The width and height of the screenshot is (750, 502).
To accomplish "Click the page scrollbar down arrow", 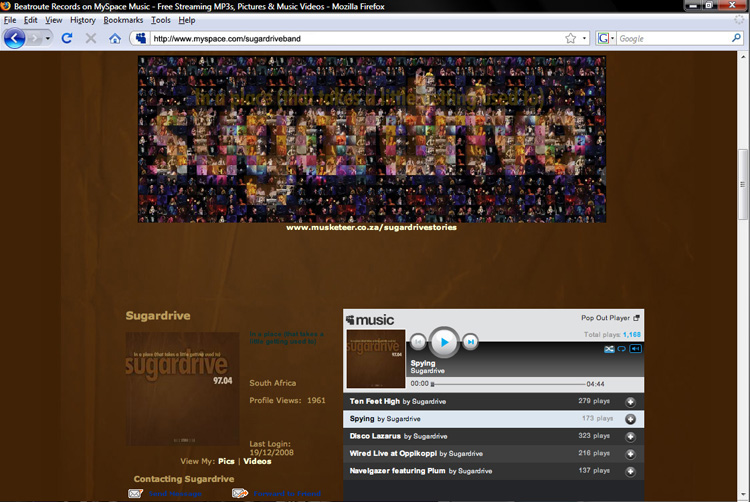I will pyautogui.click(x=743, y=495).
